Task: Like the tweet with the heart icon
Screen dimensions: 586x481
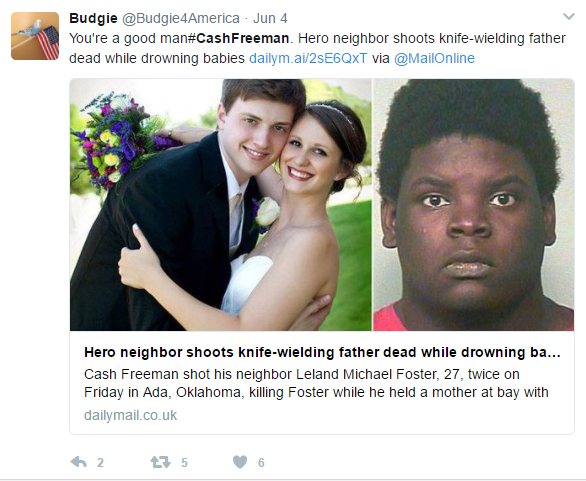Action: (x=240, y=462)
